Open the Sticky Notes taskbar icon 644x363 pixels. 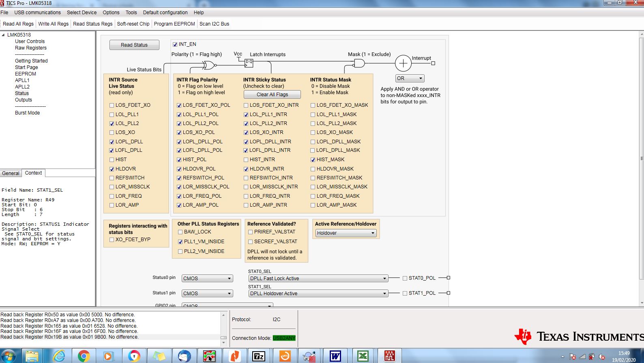(x=159, y=356)
